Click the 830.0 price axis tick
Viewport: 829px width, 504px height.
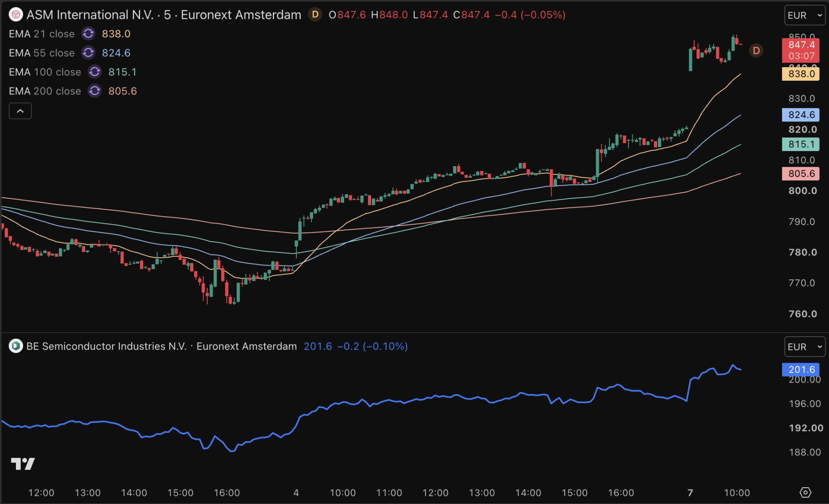click(802, 98)
